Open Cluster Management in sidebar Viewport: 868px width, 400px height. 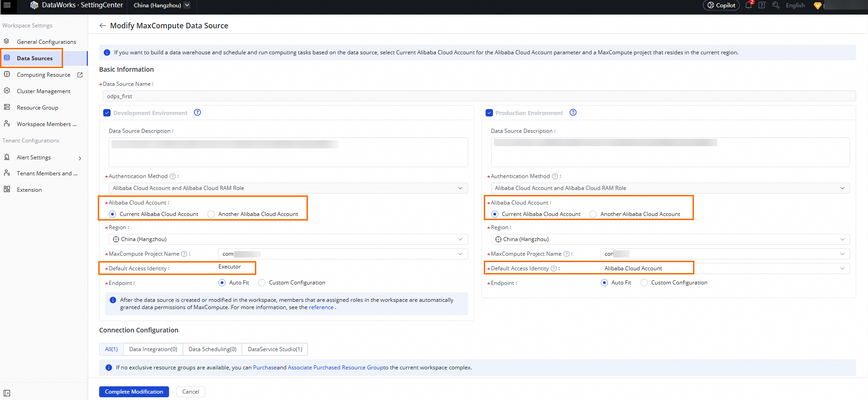pyautogui.click(x=44, y=91)
